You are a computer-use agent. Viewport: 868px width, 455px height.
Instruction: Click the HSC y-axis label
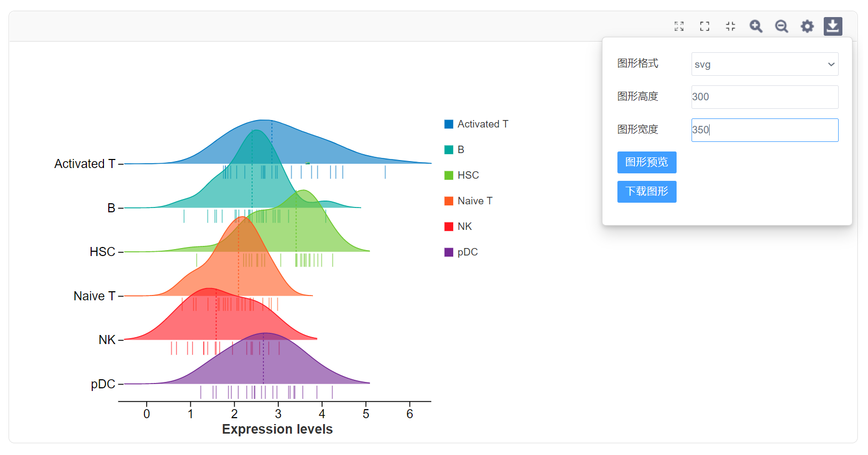pos(102,252)
